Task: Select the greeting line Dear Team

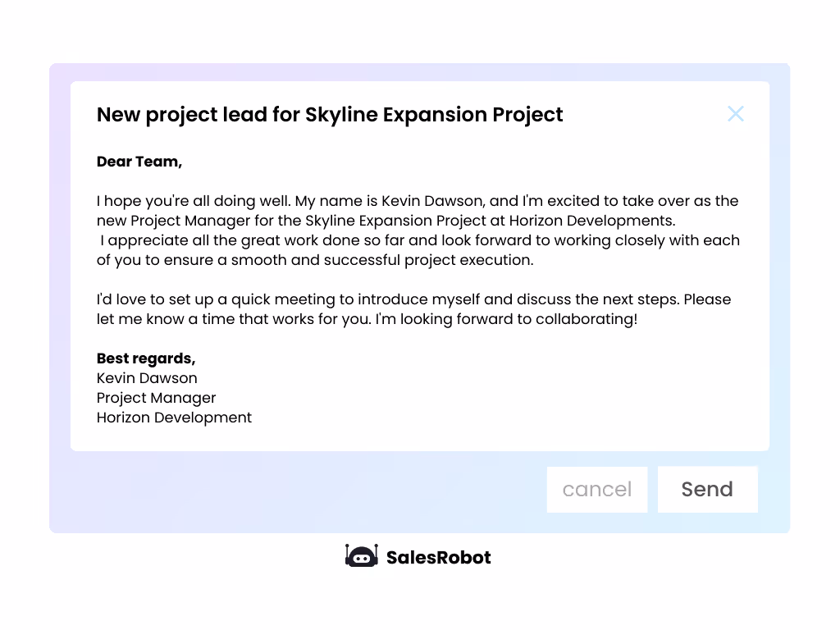Action: pos(139,162)
